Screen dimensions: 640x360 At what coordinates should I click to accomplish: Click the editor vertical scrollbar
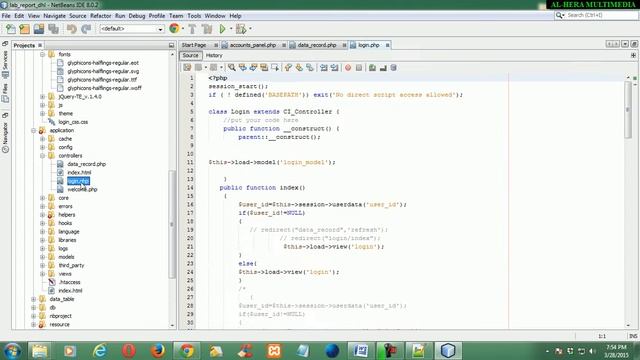coord(628,110)
